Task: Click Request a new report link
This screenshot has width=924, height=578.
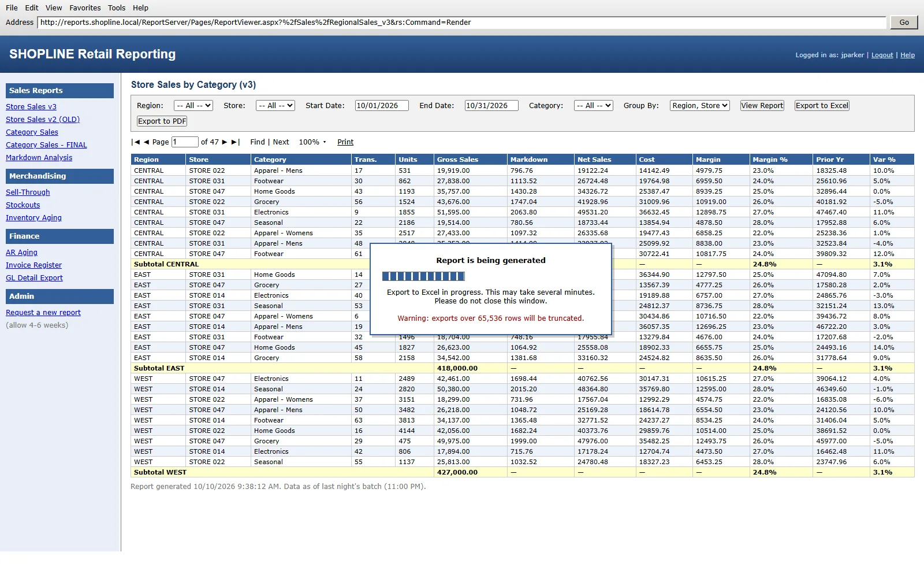Action: point(43,313)
